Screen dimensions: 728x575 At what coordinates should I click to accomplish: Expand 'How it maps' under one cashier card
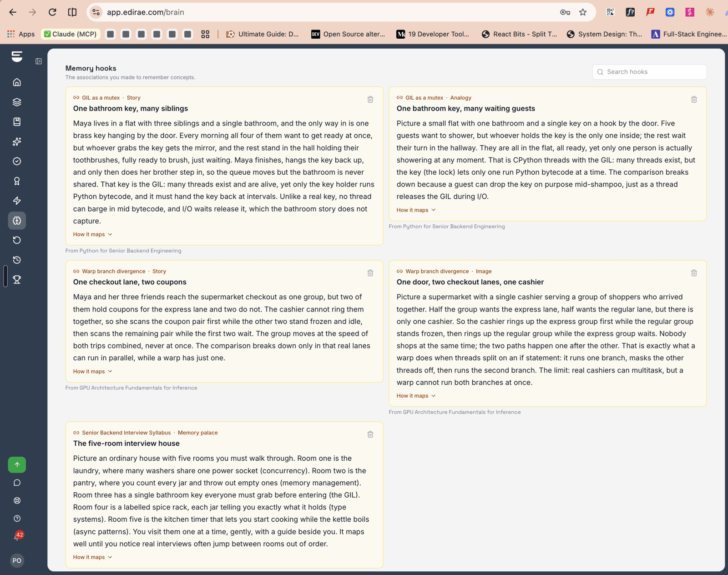tap(416, 396)
